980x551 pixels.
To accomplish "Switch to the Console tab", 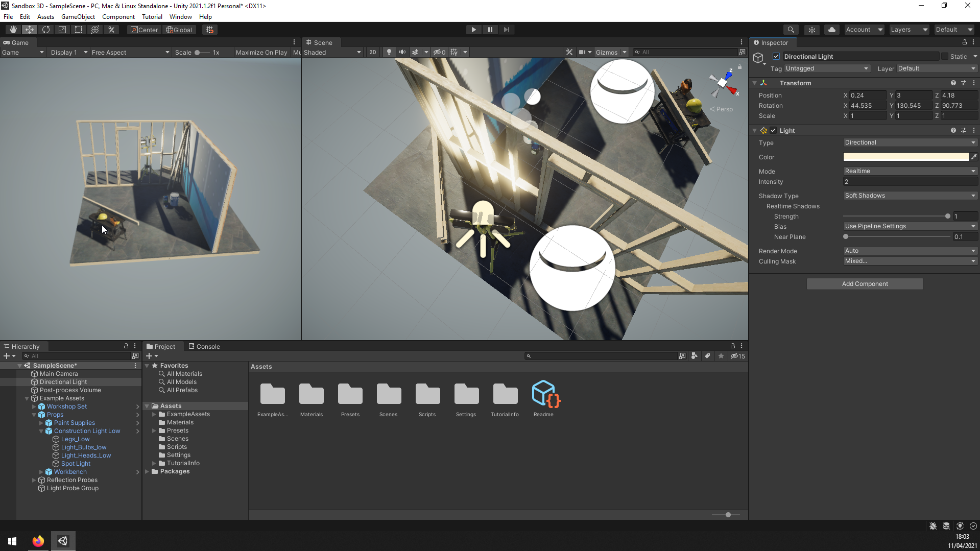I will point(204,346).
